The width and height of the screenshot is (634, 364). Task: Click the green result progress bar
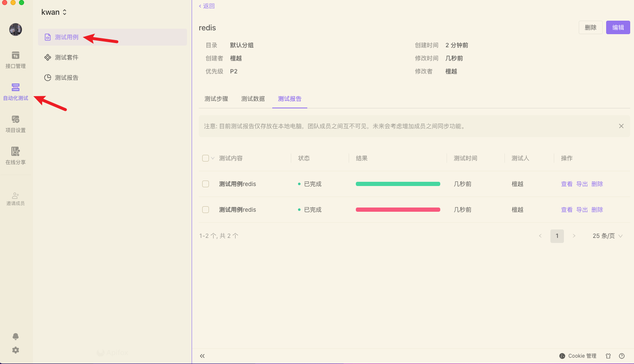tap(398, 184)
